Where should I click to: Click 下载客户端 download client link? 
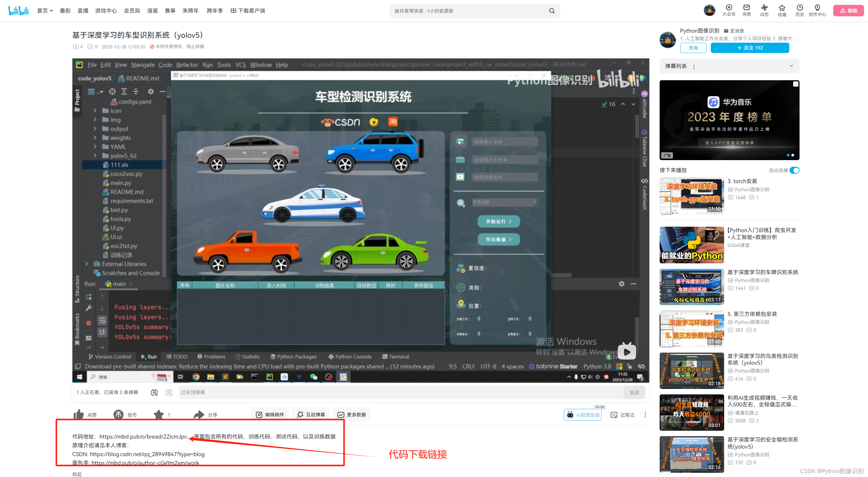pyautogui.click(x=248, y=11)
